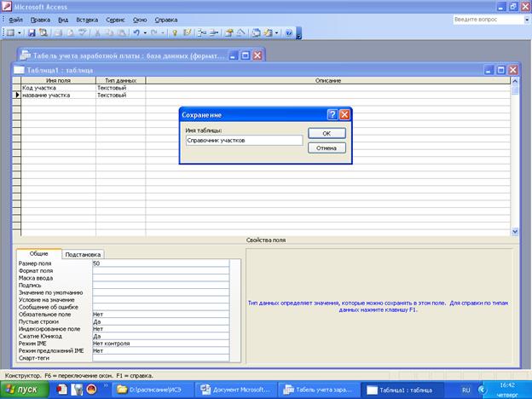
Task: Open the Файл menu
Action: [x=15, y=18]
